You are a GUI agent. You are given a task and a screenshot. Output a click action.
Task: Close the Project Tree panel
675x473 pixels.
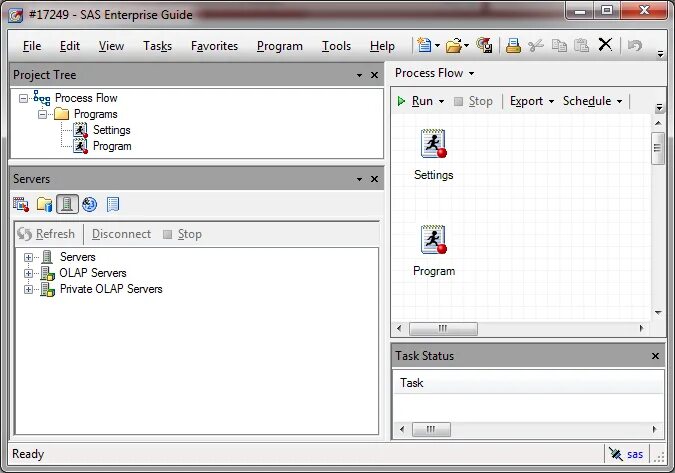pos(375,75)
